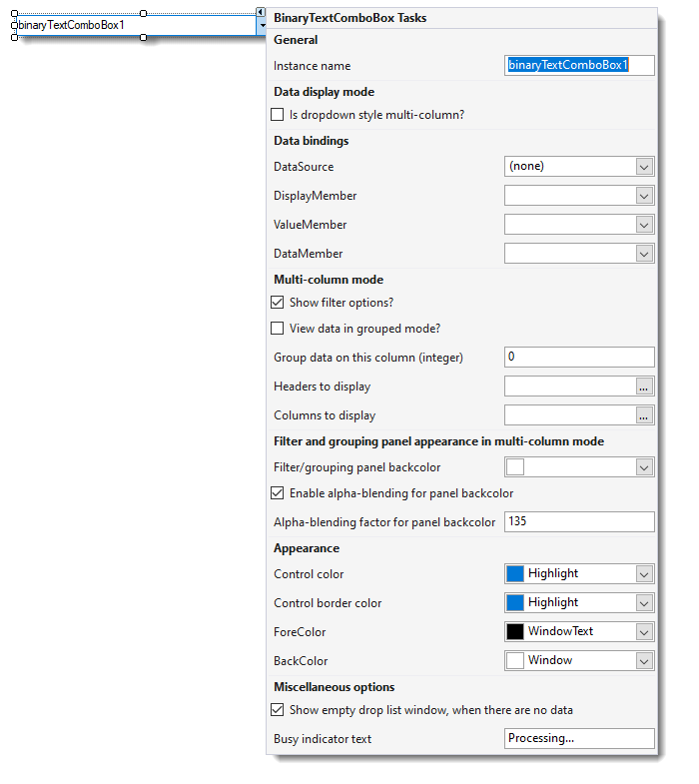Open Columns to display ellipsis editor

pos(644,415)
